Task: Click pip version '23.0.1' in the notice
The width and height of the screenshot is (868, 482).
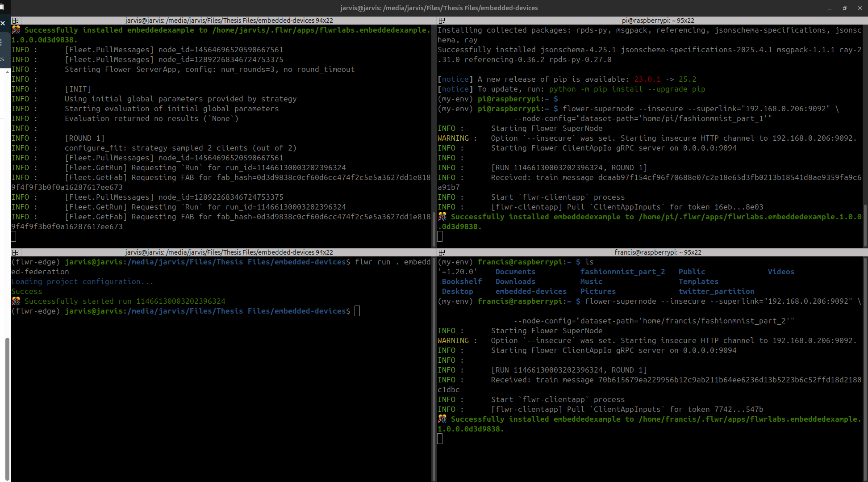Action: coord(647,79)
